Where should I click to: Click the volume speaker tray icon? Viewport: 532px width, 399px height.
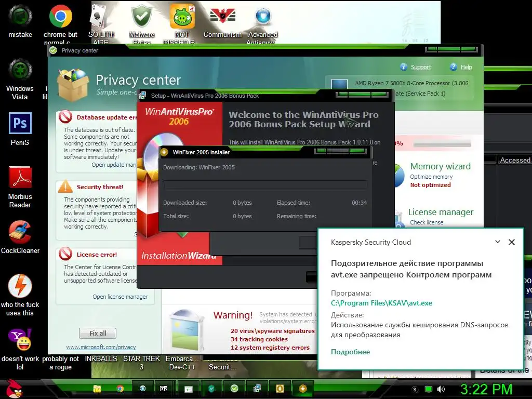click(x=441, y=389)
